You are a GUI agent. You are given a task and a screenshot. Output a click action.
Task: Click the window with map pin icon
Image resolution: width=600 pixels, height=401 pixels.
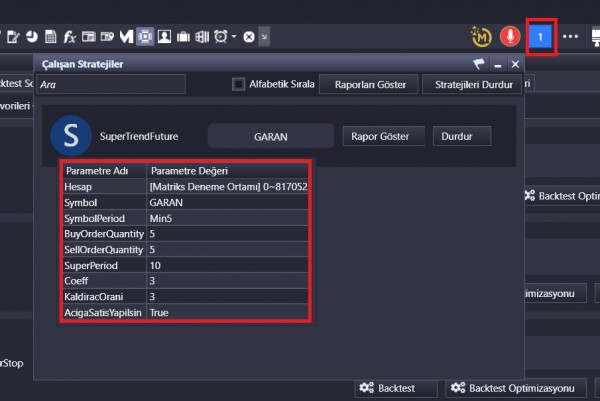pos(108,37)
